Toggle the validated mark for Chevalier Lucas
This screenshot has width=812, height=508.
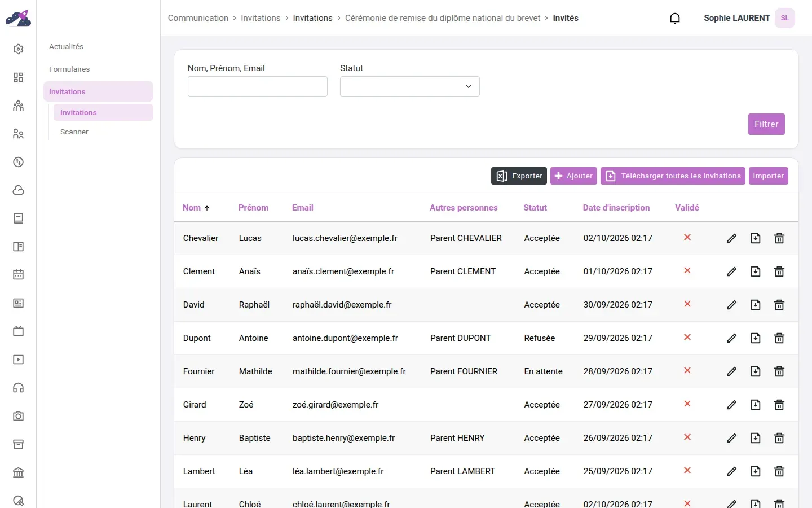click(x=687, y=238)
